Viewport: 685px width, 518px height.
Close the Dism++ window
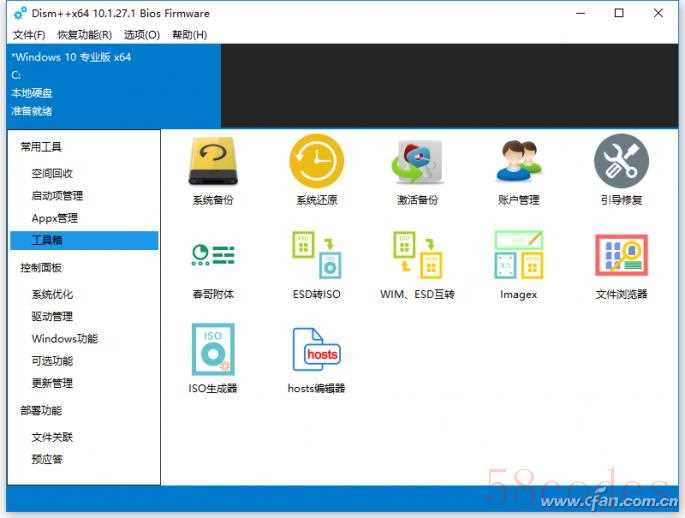pos(658,14)
